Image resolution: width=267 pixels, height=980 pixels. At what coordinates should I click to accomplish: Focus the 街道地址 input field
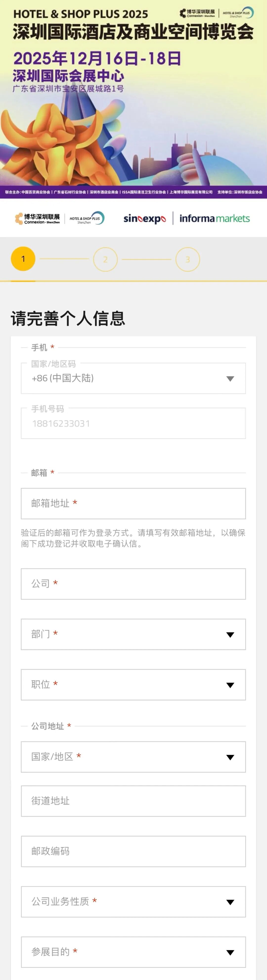click(x=133, y=801)
